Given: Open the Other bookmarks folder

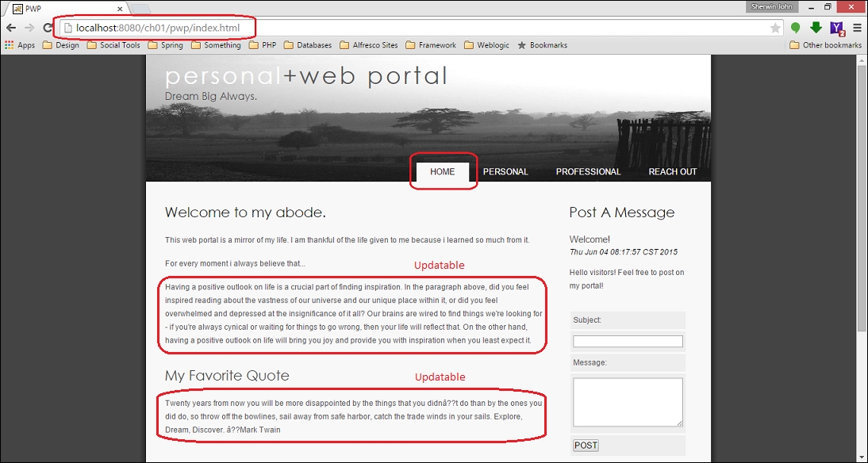Looking at the screenshot, I should [825, 45].
